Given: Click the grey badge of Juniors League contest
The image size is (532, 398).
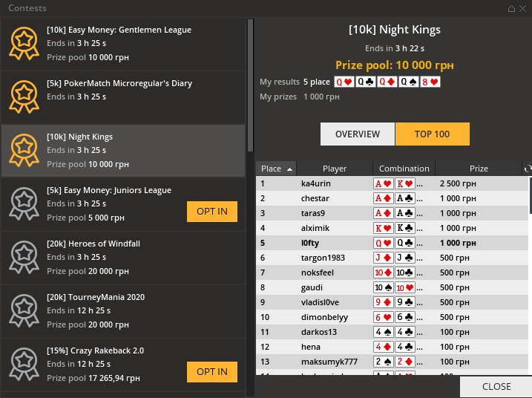Looking at the screenshot, I should pos(24,203).
